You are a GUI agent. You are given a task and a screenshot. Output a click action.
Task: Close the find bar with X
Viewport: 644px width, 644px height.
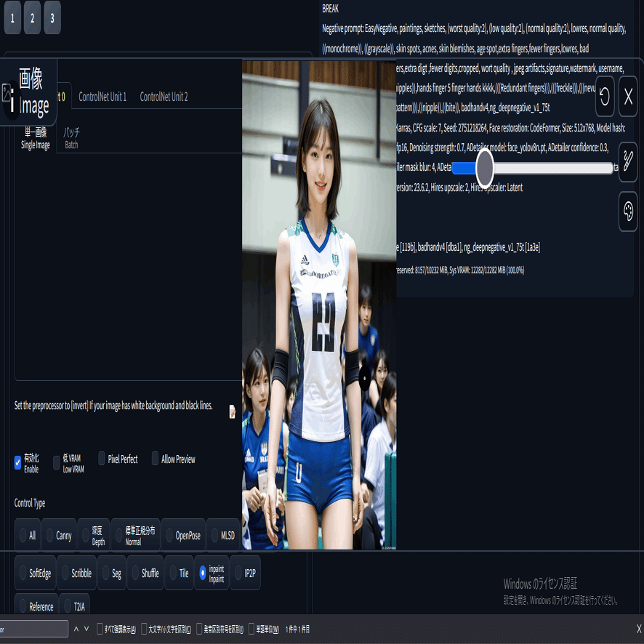[639, 629]
